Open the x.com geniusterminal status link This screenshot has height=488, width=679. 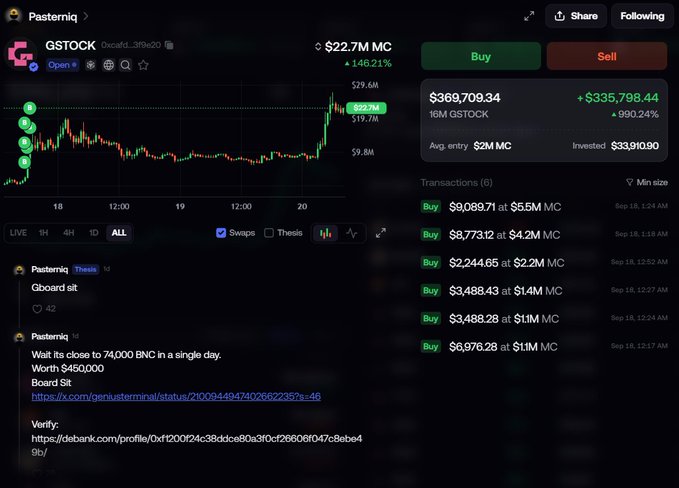coord(176,396)
